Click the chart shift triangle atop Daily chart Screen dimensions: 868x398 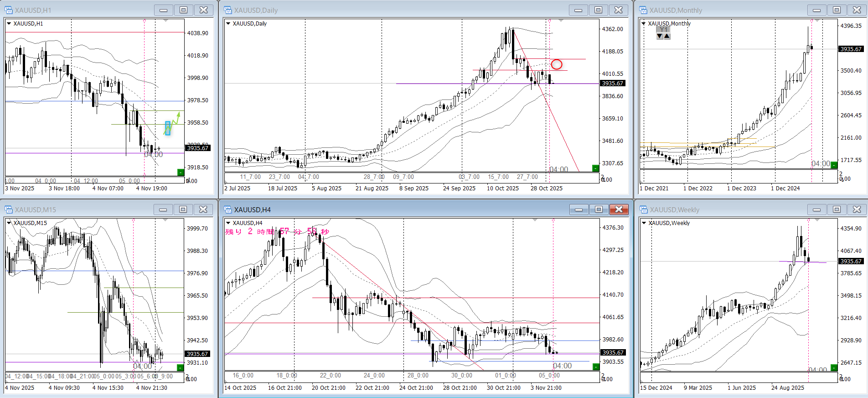pyautogui.click(x=561, y=21)
